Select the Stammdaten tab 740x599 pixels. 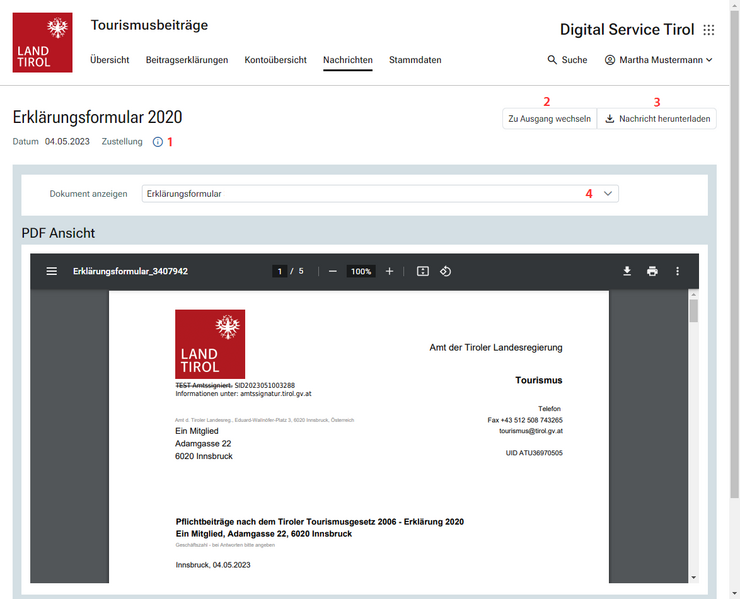415,60
